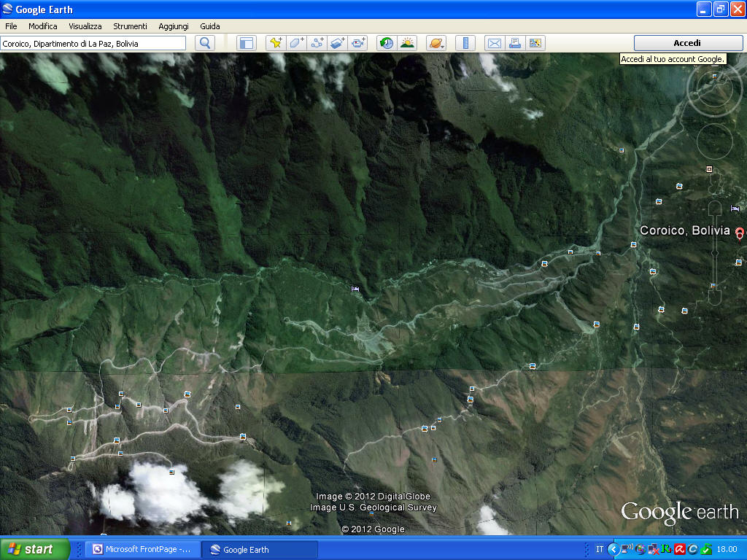Click the 18.00 taskbar clock
Image resolution: width=747 pixels, height=560 pixels.
[x=727, y=550]
